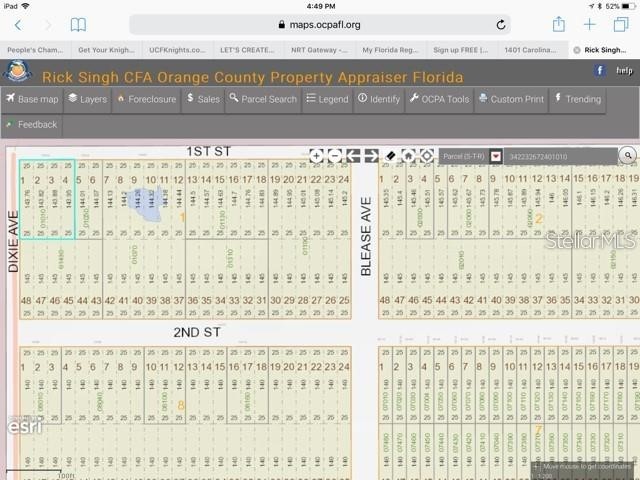Go to next map extent arrow
The image size is (640, 480).
point(371,156)
